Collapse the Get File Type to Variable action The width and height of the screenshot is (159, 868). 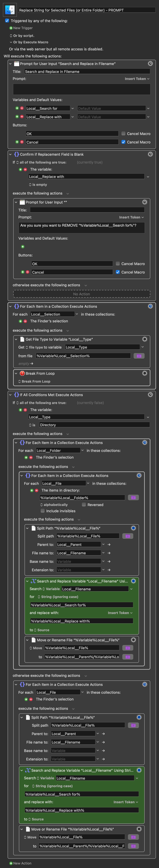16,339
